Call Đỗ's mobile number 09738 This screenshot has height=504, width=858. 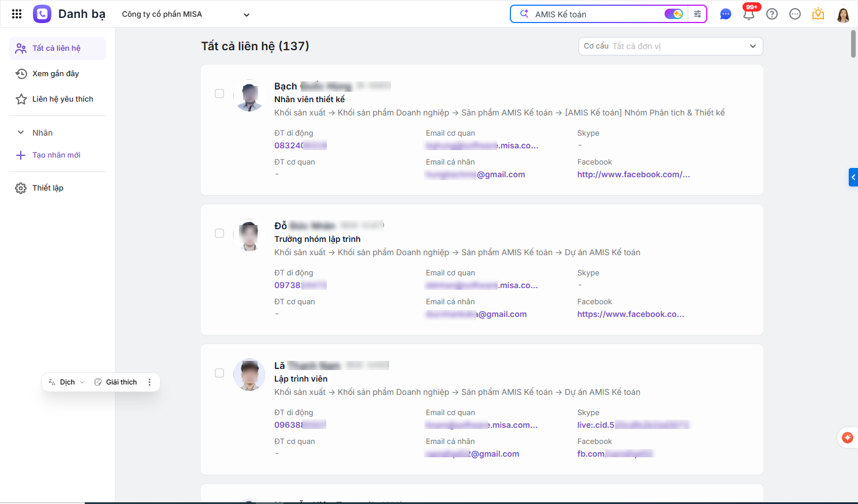click(x=300, y=285)
